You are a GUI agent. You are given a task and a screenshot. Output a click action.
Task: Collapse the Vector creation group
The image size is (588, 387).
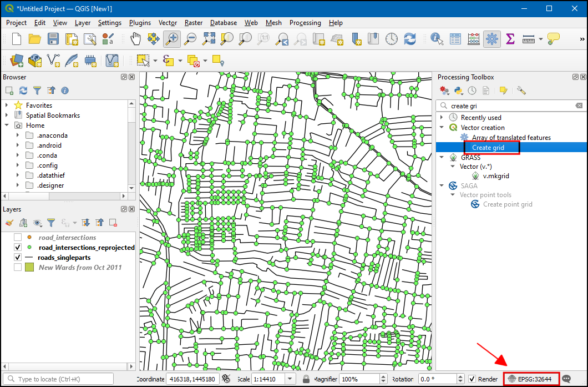pyautogui.click(x=442, y=128)
